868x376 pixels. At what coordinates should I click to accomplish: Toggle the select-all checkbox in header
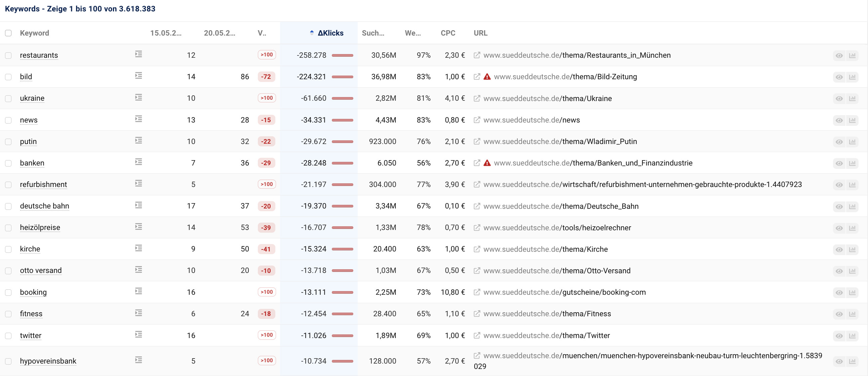[8, 33]
